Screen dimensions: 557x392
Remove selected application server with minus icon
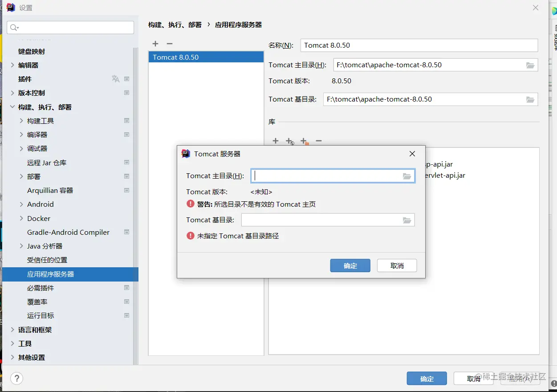tap(169, 44)
